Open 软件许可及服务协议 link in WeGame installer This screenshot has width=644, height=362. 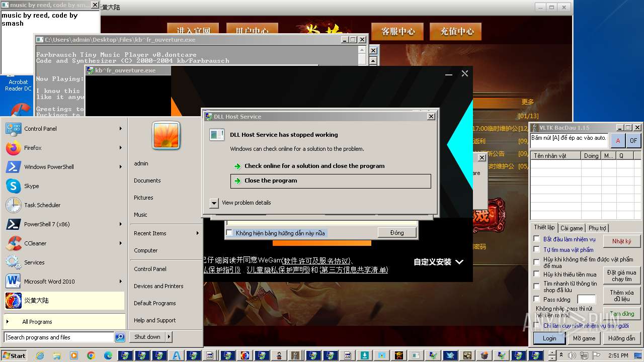[316, 260]
